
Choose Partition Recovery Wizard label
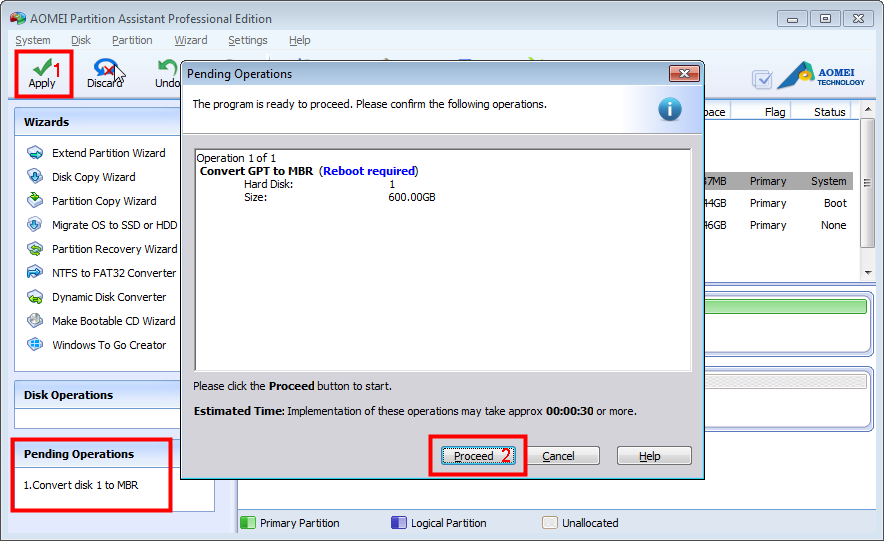click(x=114, y=249)
